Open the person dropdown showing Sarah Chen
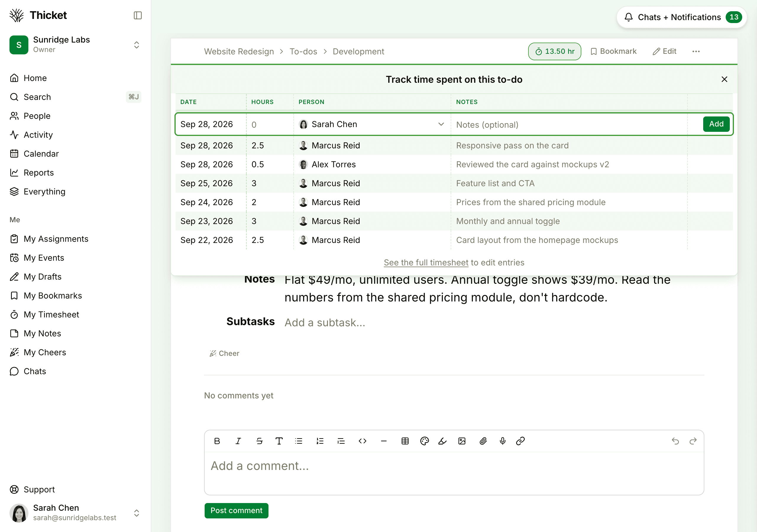The width and height of the screenshot is (757, 532). [372, 124]
